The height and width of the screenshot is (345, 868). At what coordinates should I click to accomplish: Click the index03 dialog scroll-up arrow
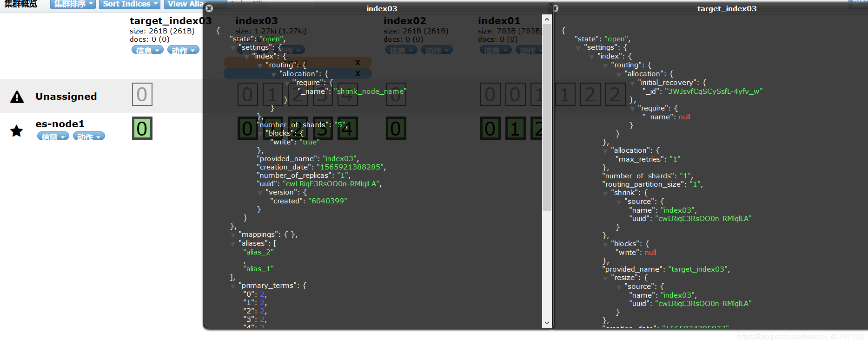coord(547,20)
